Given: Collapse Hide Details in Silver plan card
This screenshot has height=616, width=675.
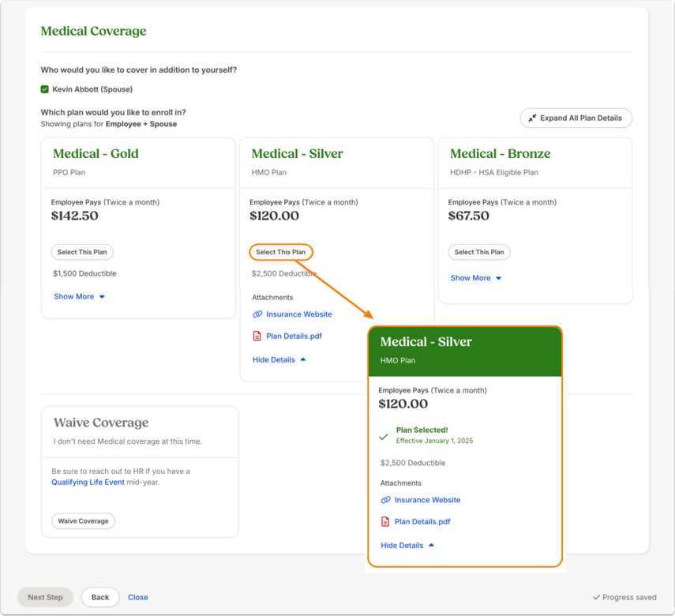Looking at the screenshot, I should pos(279,359).
